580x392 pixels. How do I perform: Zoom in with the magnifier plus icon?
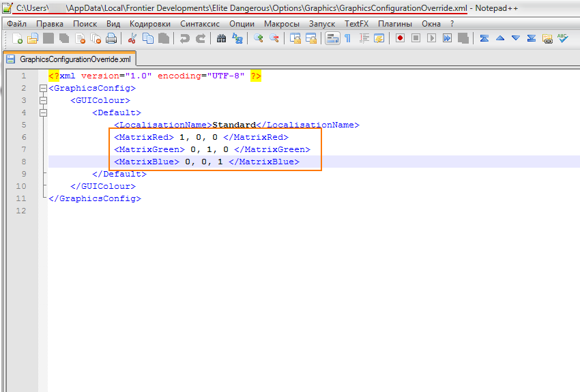coord(258,38)
